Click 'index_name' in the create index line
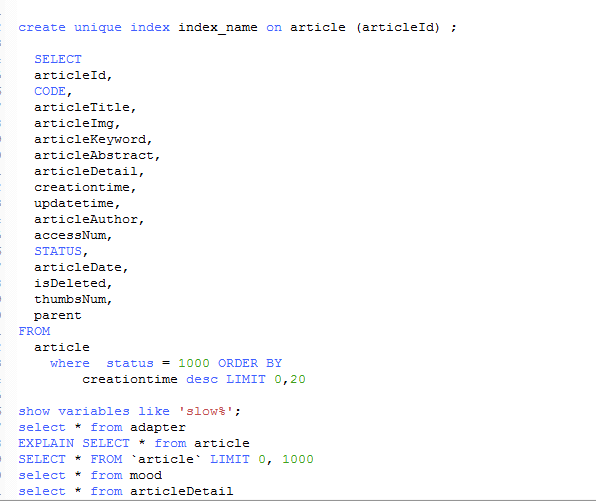596x501 pixels. pyautogui.click(x=217, y=28)
